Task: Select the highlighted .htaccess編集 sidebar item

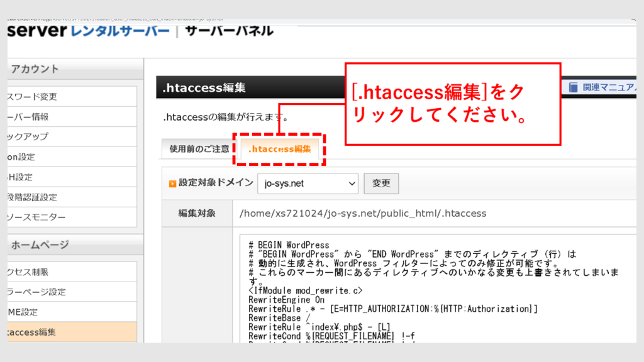Action: point(72,332)
